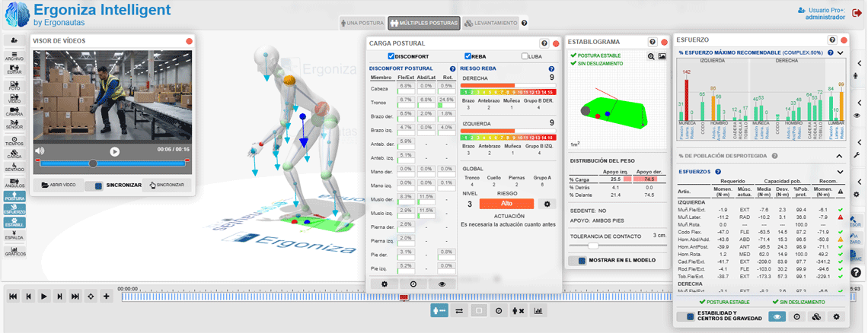Toggle the POSTURA panel button

click(x=14, y=196)
